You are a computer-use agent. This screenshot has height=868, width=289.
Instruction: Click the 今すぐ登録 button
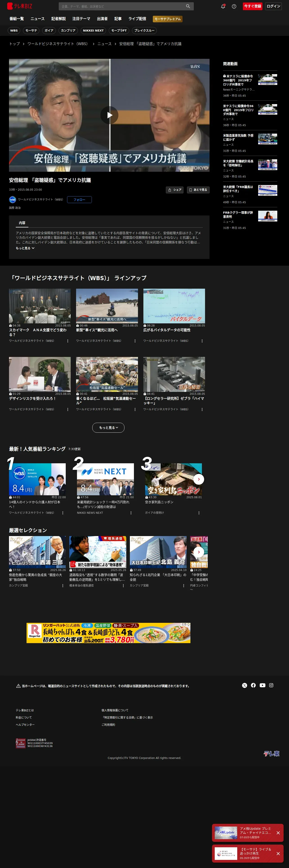pos(253,6)
